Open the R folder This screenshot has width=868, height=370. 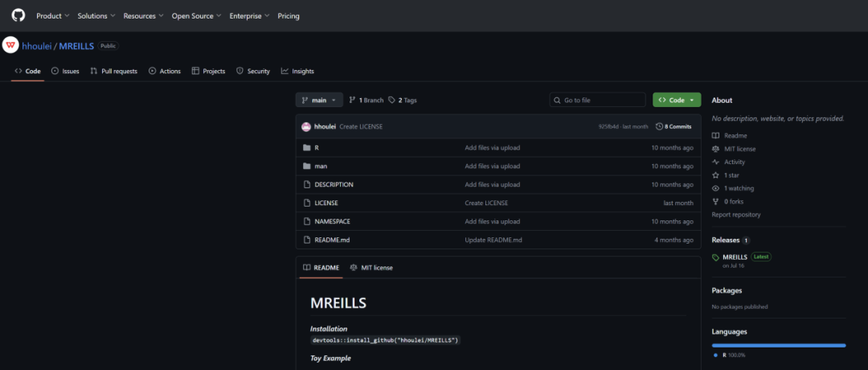tap(317, 148)
